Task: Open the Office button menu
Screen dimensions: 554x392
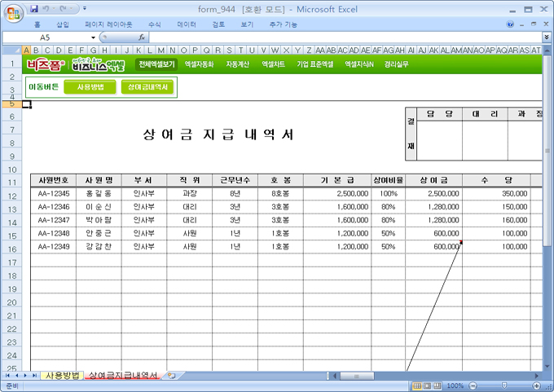Action: pyautogui.click(x=11, y=11)
